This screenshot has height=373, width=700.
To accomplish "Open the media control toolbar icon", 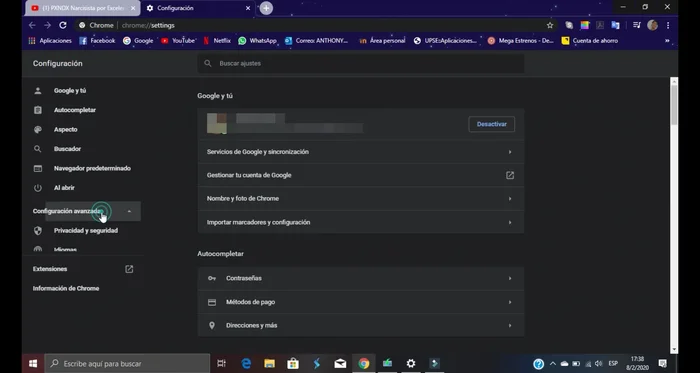I will 637,25.
